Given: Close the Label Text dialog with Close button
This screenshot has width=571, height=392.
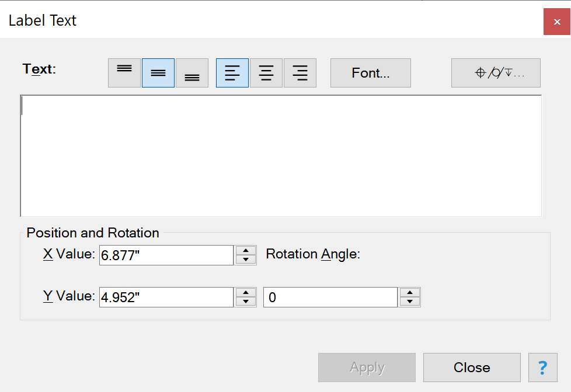Looking at the screenshot, I should pos(472,367).
